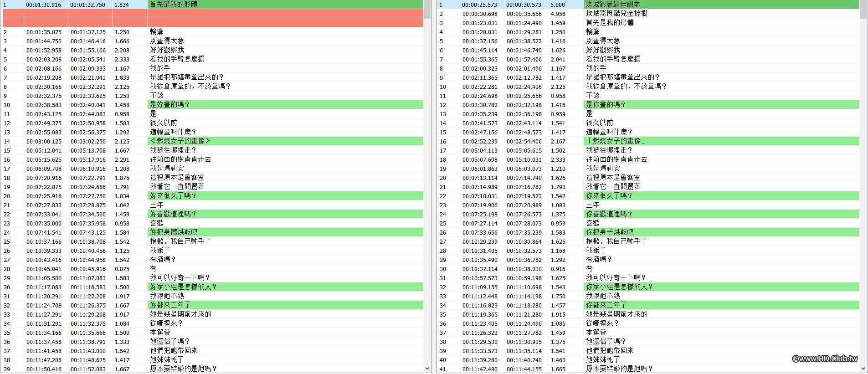The image size is (868, 374).
Task: Select the highlighted line 你喜歡這裡嗎？
Action: [x=721, y=214]
